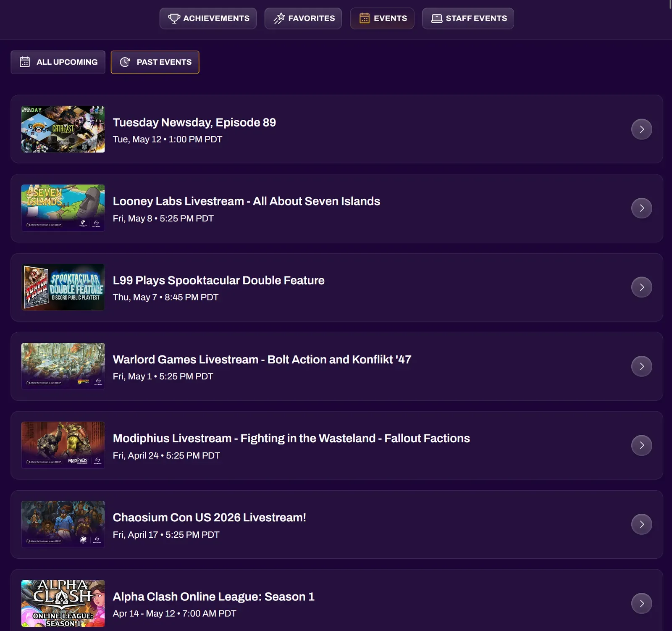Click the clock icon on Past Events
672x631 pixels.
click(x=125, y=62)
